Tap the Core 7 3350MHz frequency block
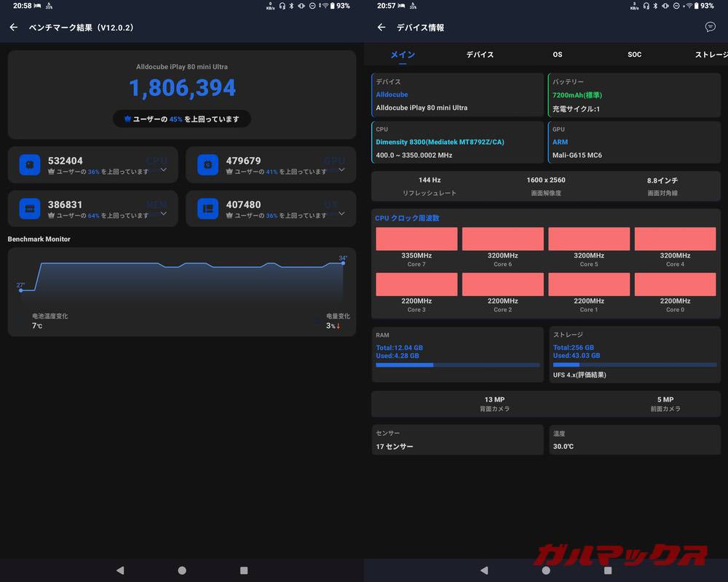Screen dimensions: 728x582 coord(416,239)
